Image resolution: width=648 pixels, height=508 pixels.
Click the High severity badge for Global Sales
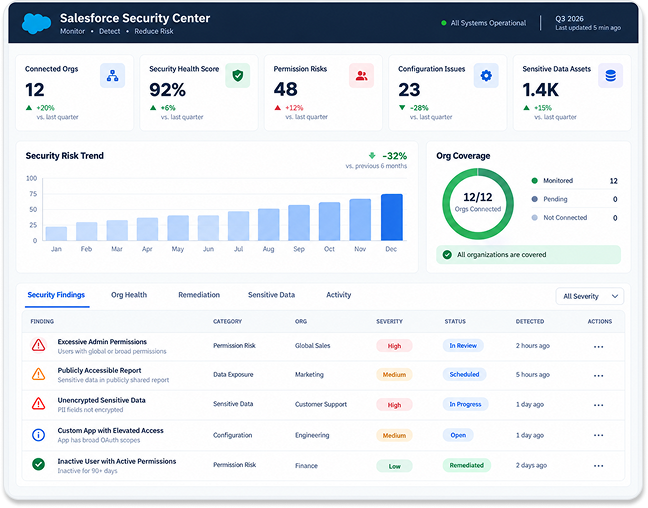(x=394, y=346)
